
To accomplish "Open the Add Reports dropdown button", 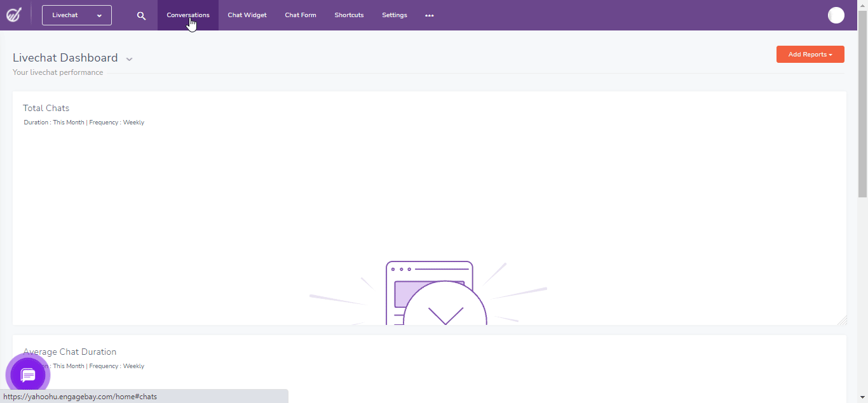I will coord(810,55).
